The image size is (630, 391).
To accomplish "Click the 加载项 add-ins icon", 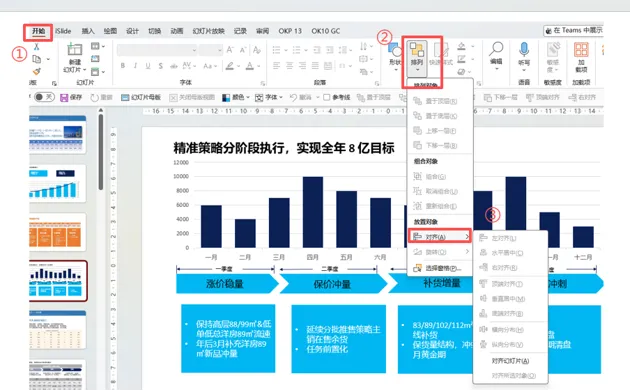I will pyautogui.click(x=581, y=50).
